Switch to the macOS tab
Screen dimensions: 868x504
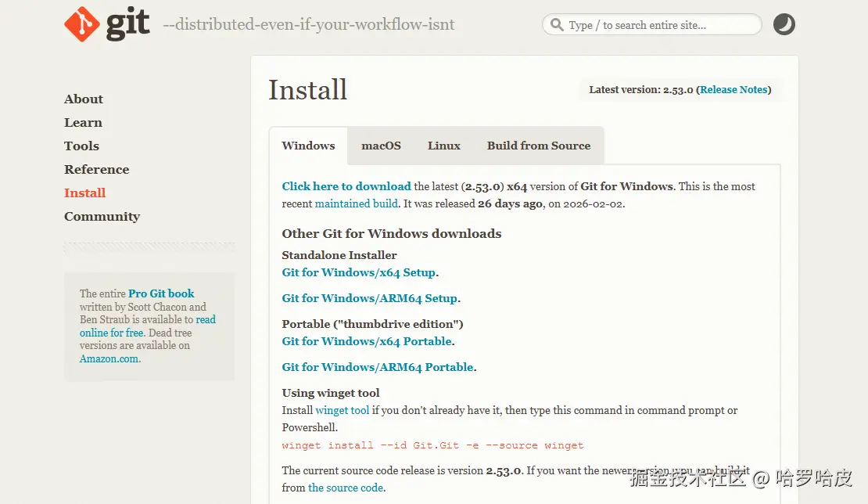(381, 146)
